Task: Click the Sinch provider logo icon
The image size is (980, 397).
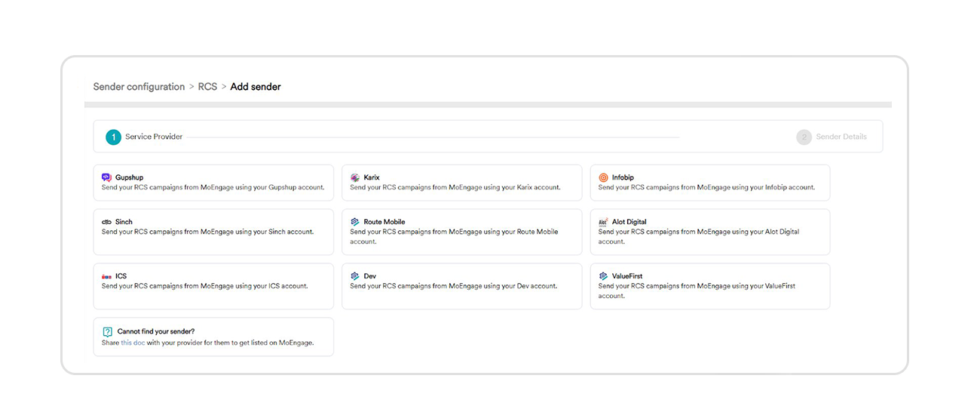Action: 106,222
